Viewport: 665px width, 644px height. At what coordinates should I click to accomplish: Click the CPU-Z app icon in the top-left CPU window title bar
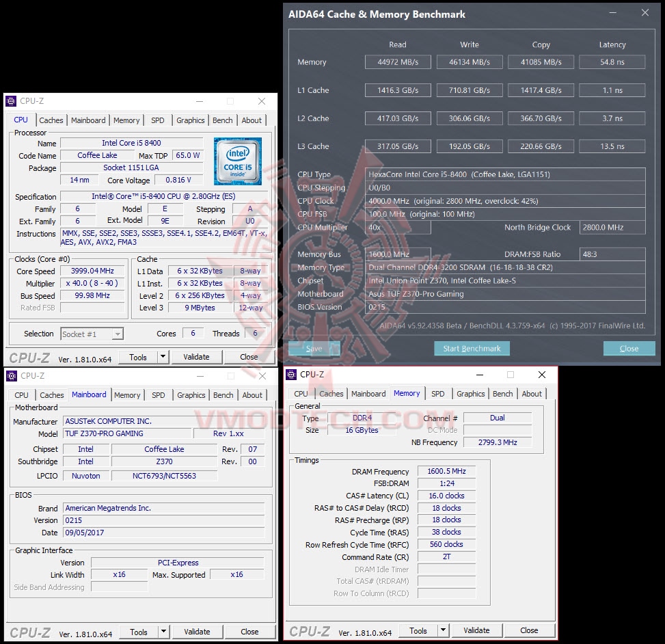coord(11,101)
